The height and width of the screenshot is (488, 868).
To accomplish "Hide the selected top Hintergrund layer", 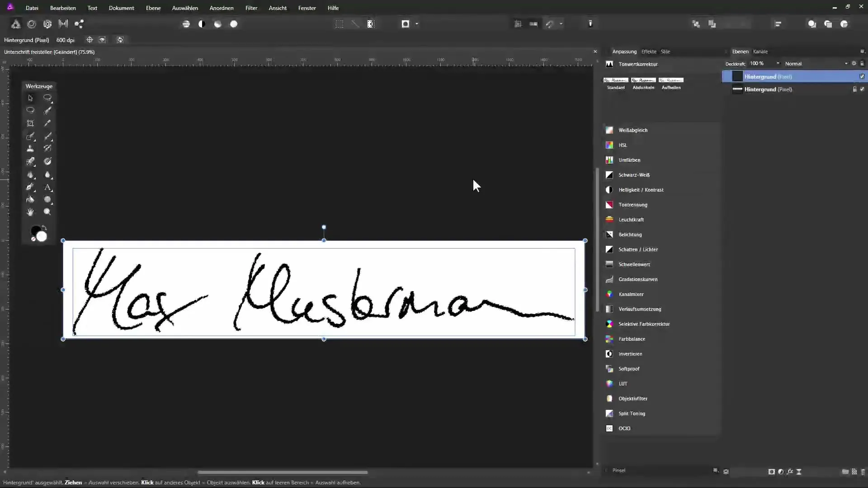I will tap(862, 76).
